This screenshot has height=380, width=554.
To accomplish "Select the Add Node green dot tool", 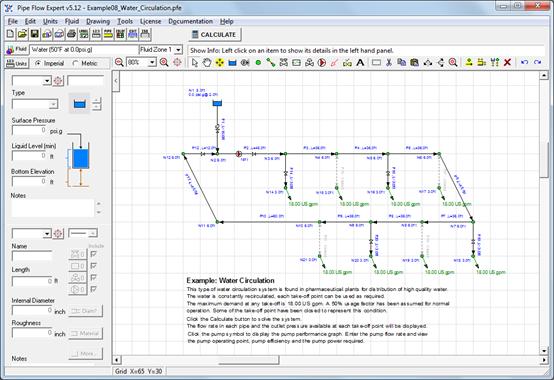I will [x=258, y=63].
